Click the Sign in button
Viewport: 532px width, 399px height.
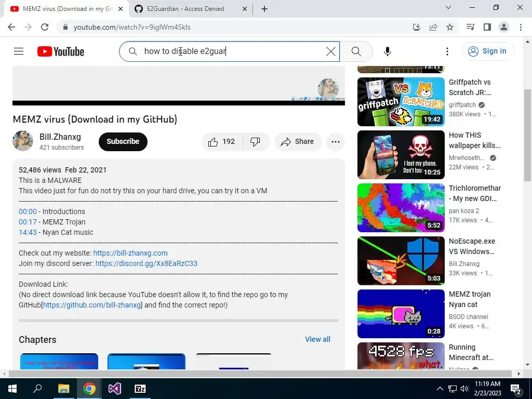click(x=488, y=51)
